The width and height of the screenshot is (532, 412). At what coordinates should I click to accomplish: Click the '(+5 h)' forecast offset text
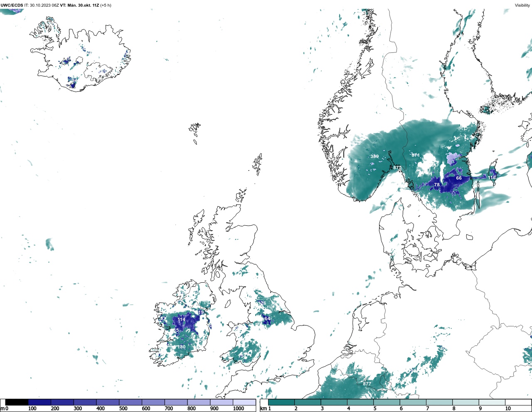coord(106,5)
